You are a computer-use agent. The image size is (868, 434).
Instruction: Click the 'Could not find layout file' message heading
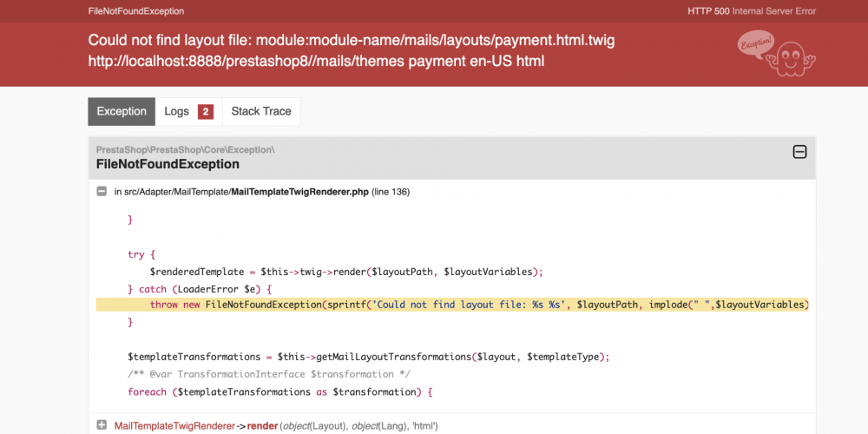click(x=352, y=41)
